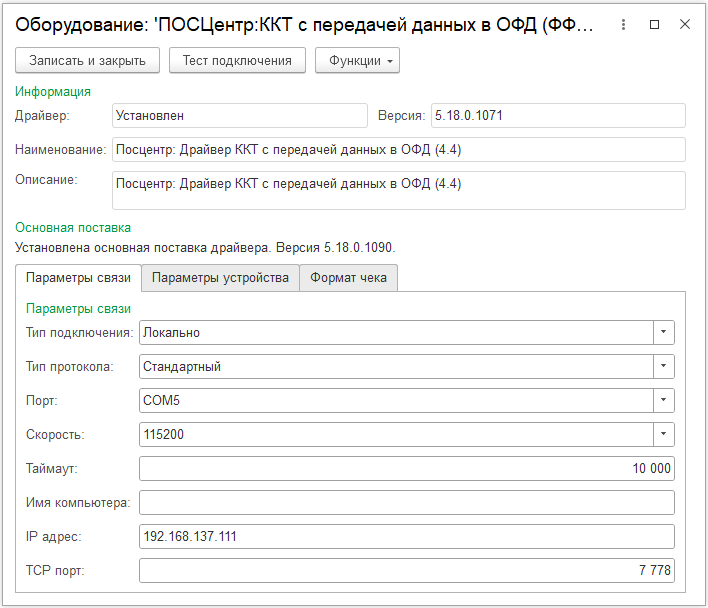Click the 'TCP порт:' label
The height and width of the screenshot is (608, 708).
coord(55,570)
